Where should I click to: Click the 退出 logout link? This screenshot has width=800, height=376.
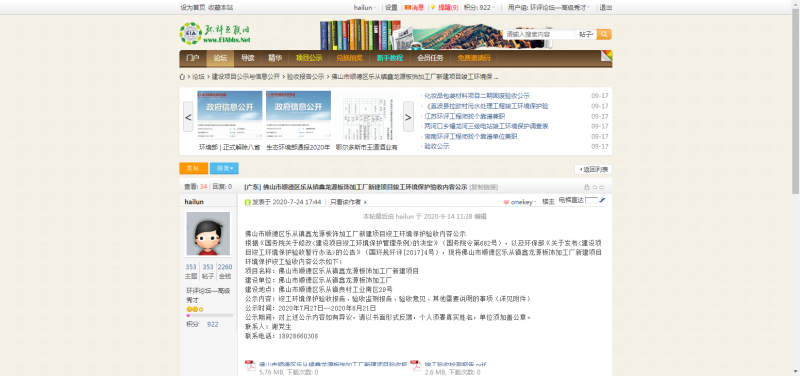606,8
